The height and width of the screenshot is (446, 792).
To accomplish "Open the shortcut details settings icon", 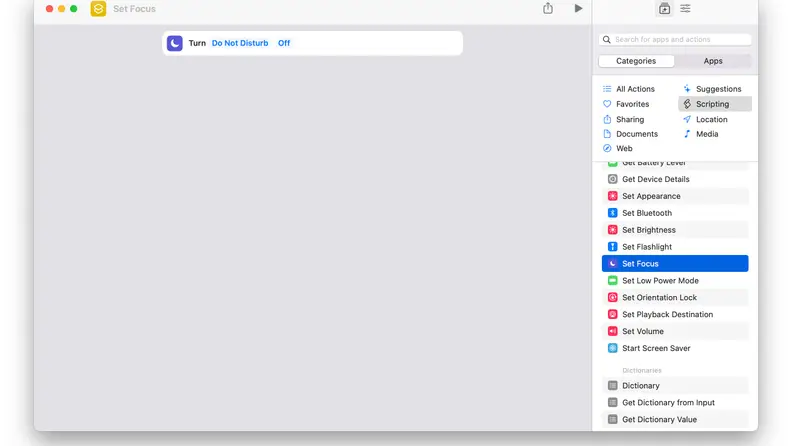I will pos(685,8).
